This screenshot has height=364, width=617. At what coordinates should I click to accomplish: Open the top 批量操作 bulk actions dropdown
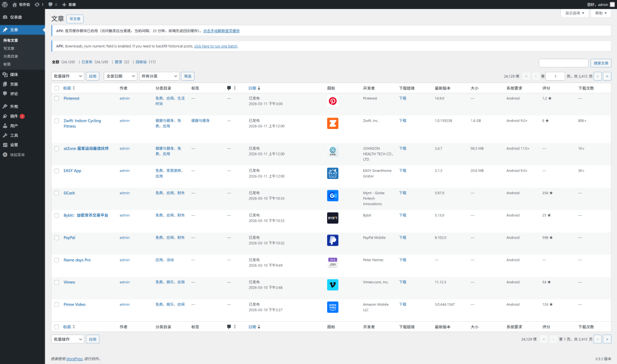(x=67, y=77)
